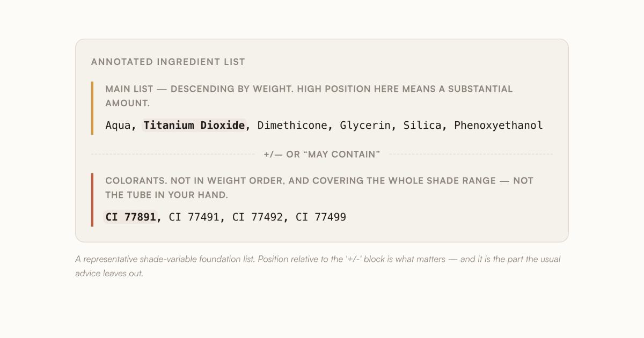Click the red accent bar beside colorants
This screenshot has width=644, height=338.
(92, 200)
